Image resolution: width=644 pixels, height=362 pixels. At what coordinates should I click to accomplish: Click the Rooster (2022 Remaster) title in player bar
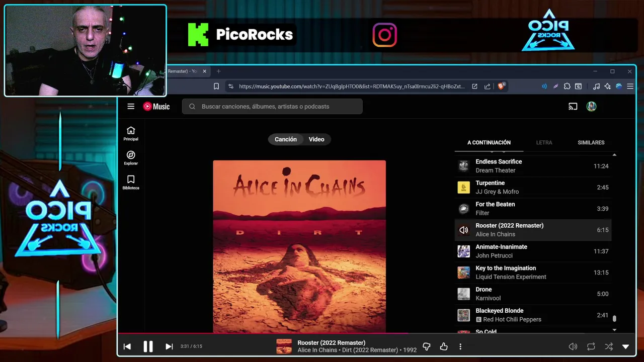[x=331, y=343]
